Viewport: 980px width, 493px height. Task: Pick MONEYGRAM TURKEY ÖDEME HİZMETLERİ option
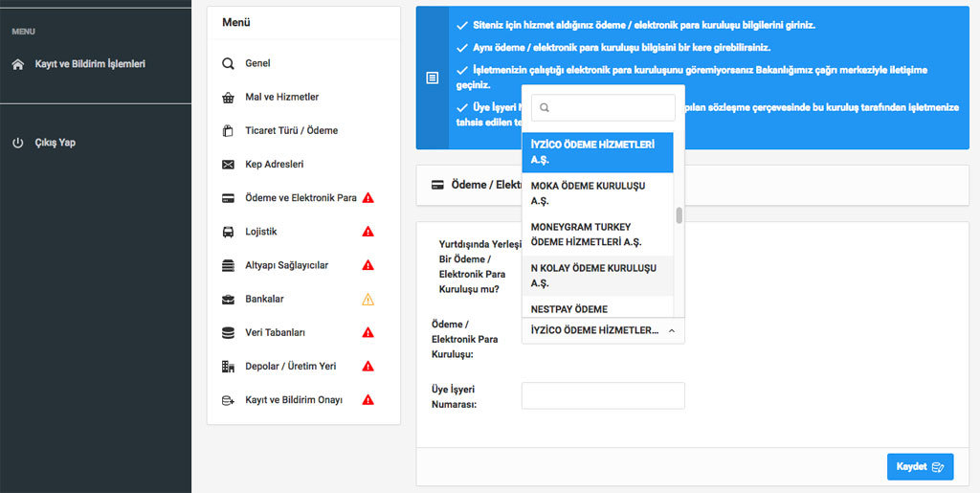coord(586,235)
